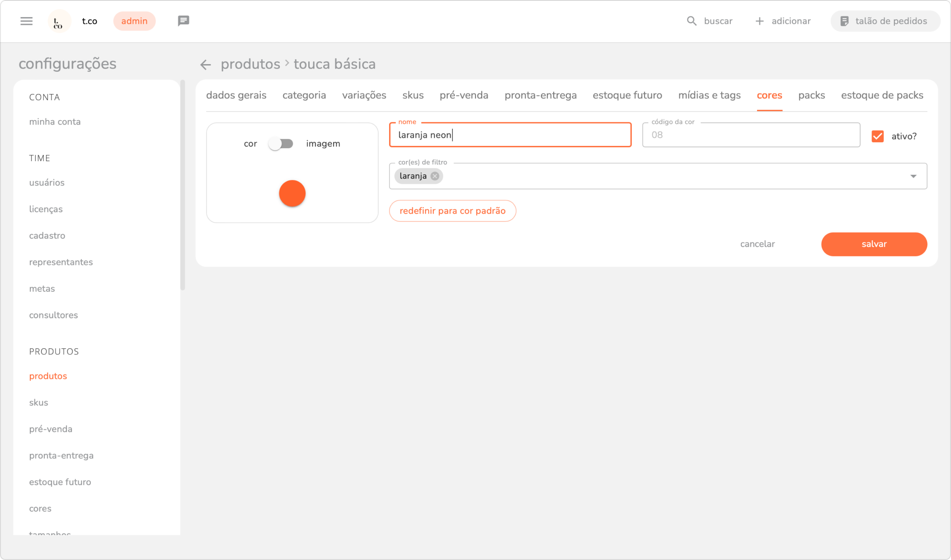
Task: Click the orange color swatch circle
Action: (292, 193)
